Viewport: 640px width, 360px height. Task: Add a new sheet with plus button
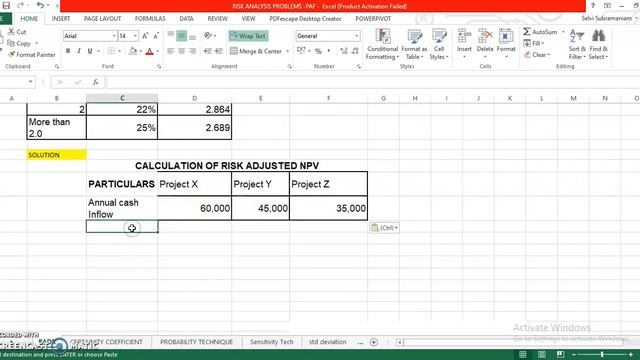(373, 342)
